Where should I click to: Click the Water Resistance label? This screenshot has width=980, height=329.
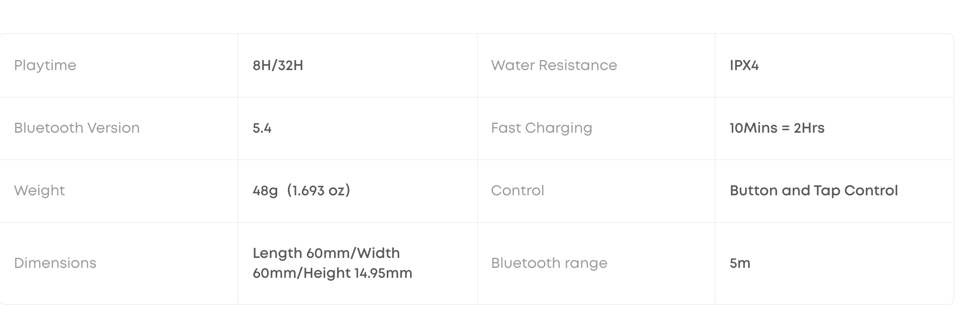554,66
